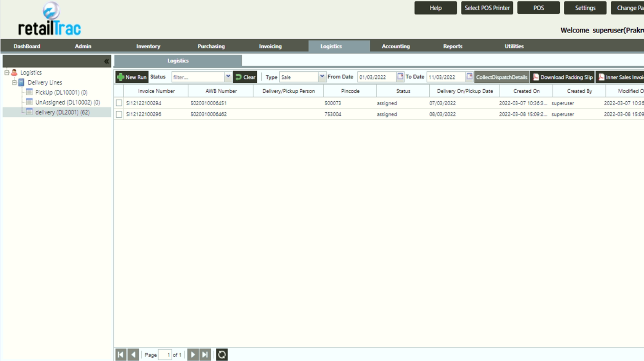Tick checkbox for invoice SI12122100296
The height and width of the screenshot is (361, 644).
119,114
